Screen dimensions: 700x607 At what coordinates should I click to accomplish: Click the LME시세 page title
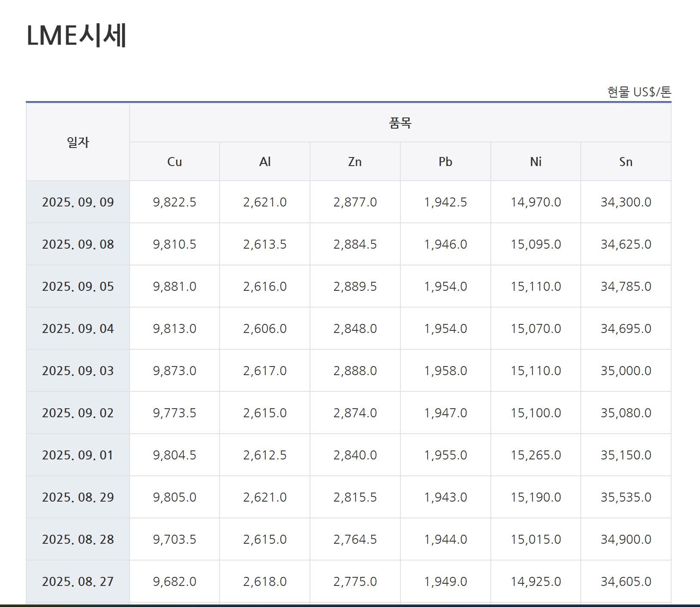(x=77, y=35)
